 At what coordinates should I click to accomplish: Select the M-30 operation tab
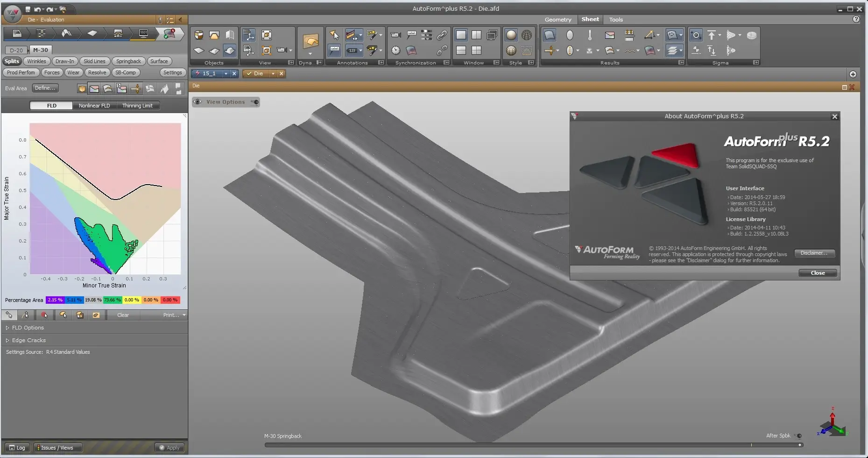coord(41,50)
